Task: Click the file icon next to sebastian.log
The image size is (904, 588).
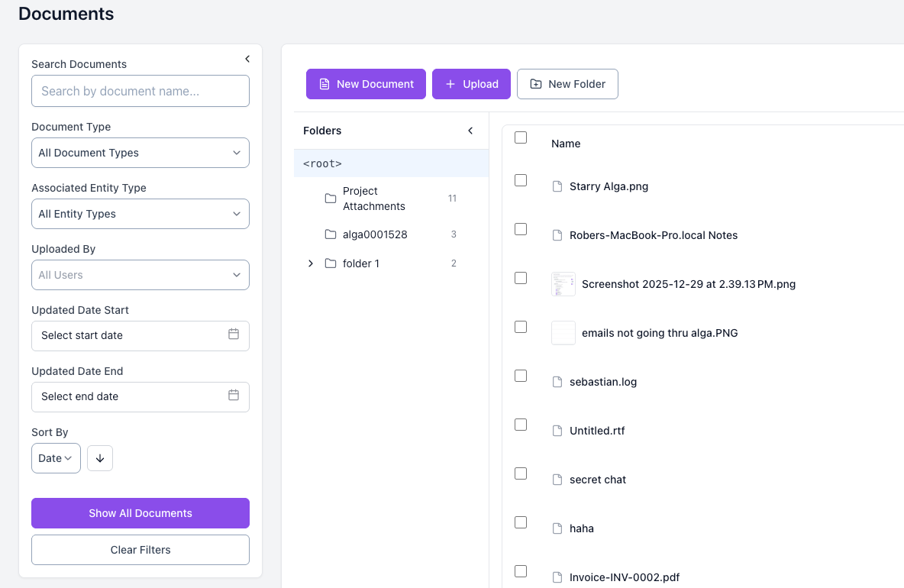Action: (556, 381)
